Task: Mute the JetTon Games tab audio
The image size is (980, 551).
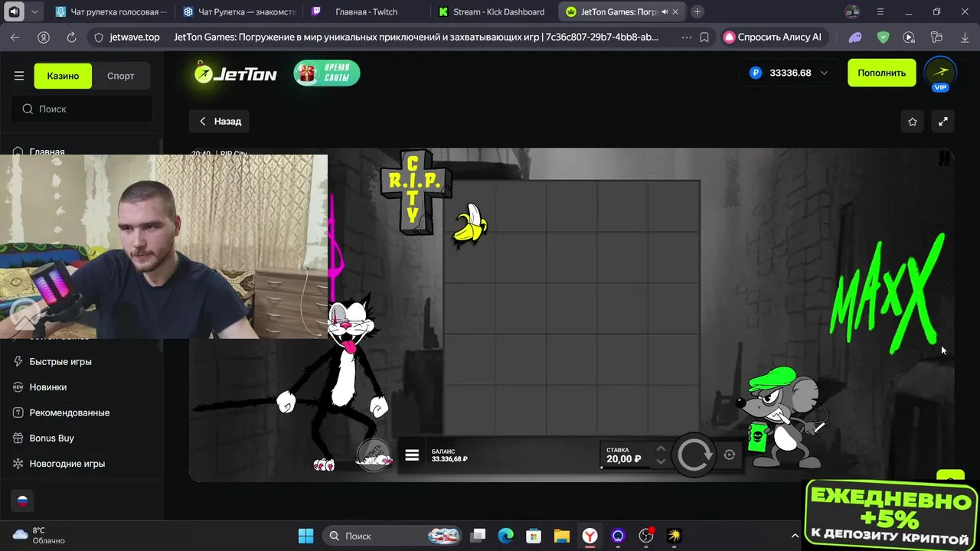Action: point(664,12)
